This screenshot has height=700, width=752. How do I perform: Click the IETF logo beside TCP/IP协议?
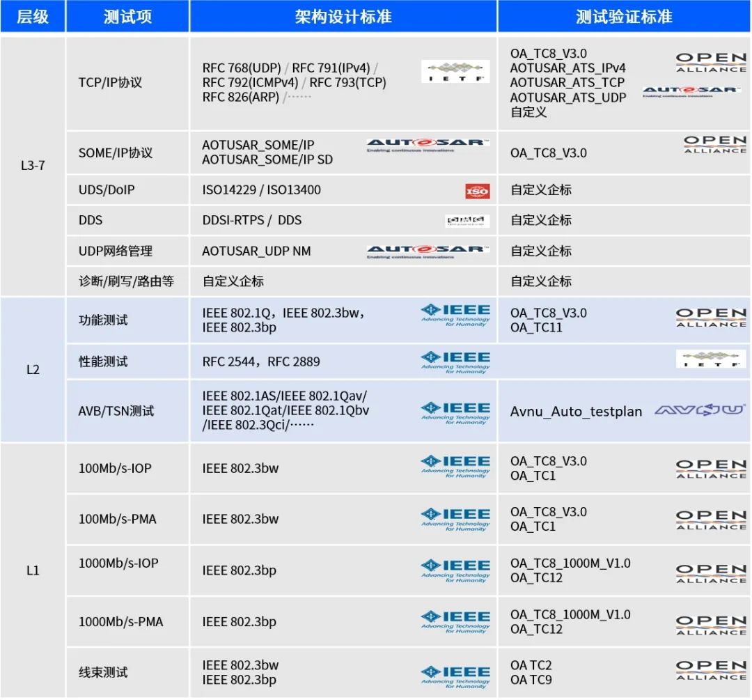(456, 71)
